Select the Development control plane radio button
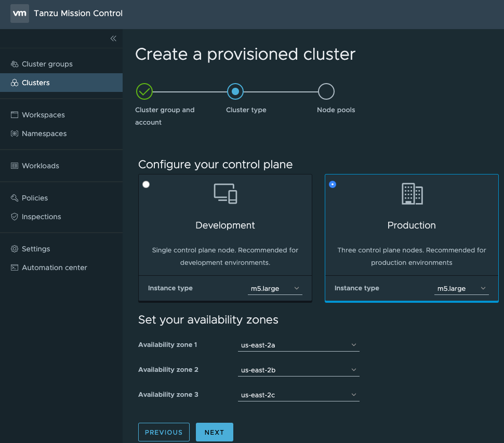 [146, 184]
